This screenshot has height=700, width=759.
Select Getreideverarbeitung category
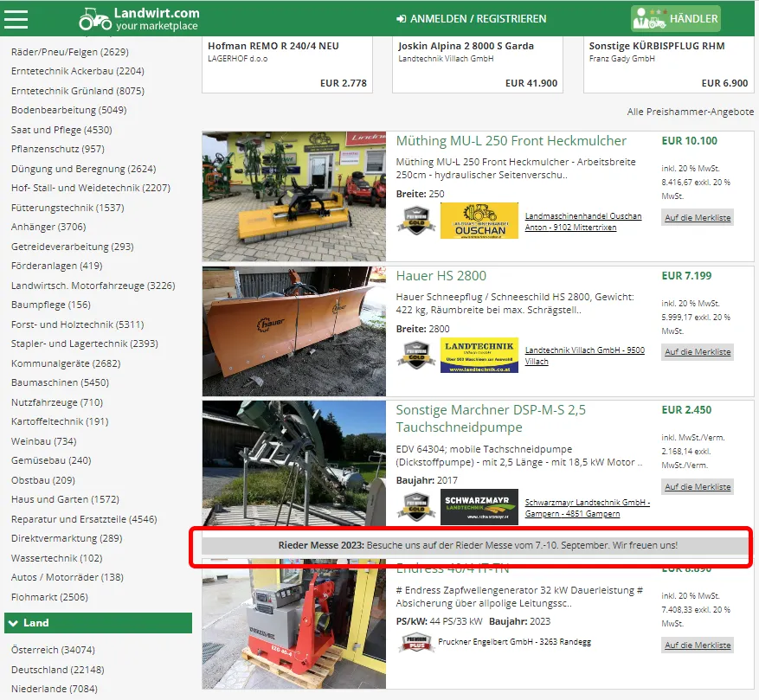tap(72, 247)
